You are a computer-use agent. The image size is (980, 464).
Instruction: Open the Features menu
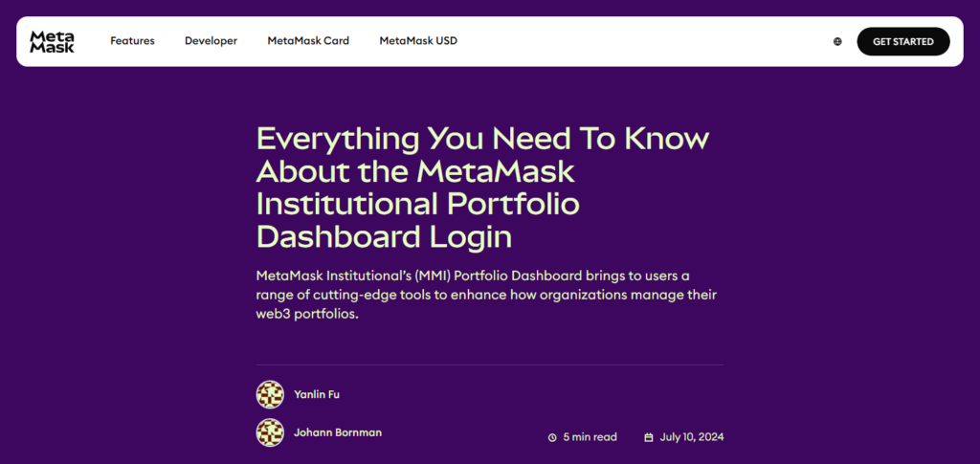click(132, 41)
